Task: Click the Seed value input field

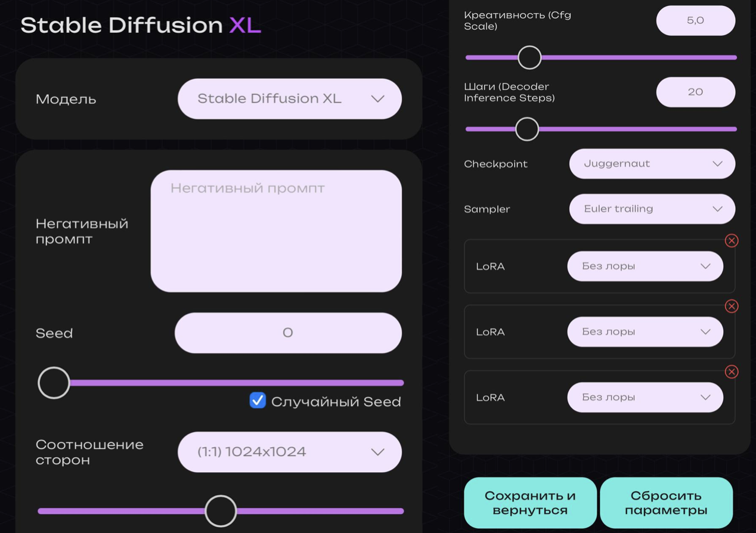Action: (288, 333)
